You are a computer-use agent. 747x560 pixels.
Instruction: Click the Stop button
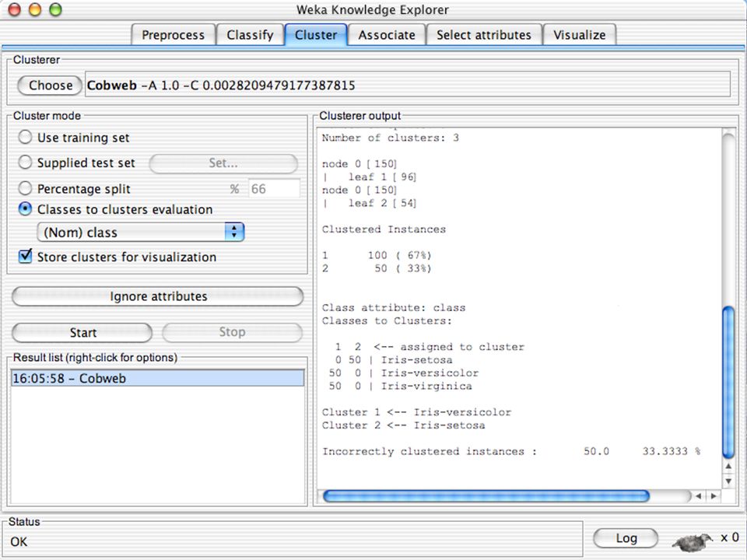click(x=233, y=332)
